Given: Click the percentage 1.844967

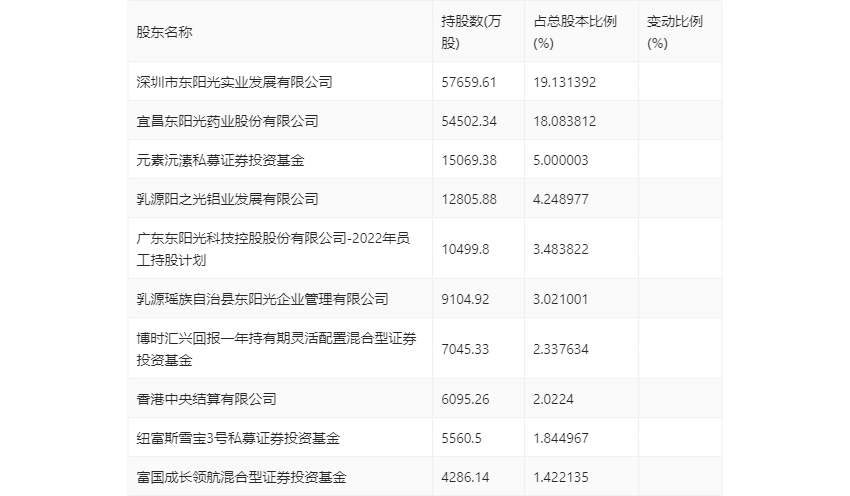Looking at the screenshot, I should 561,438.
